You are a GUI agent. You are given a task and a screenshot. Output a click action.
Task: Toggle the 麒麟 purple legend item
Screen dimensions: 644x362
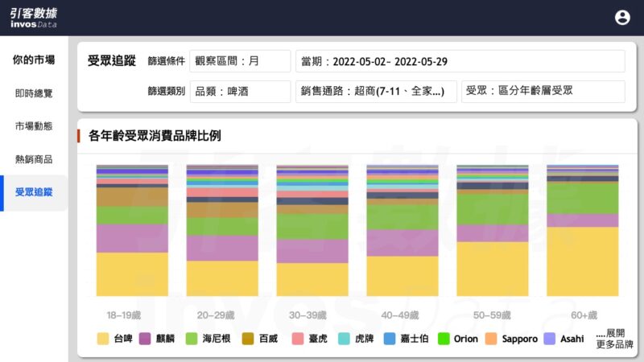point(146,339)
